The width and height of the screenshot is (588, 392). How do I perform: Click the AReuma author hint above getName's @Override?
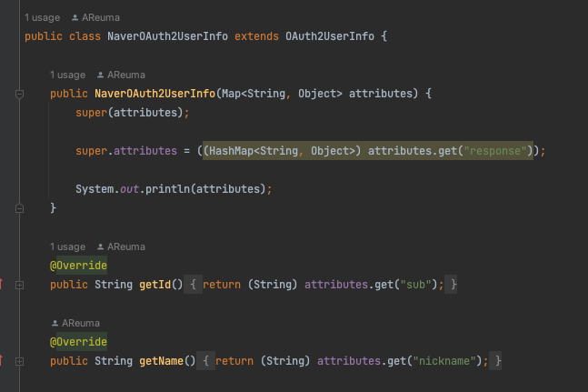point(81,323)
